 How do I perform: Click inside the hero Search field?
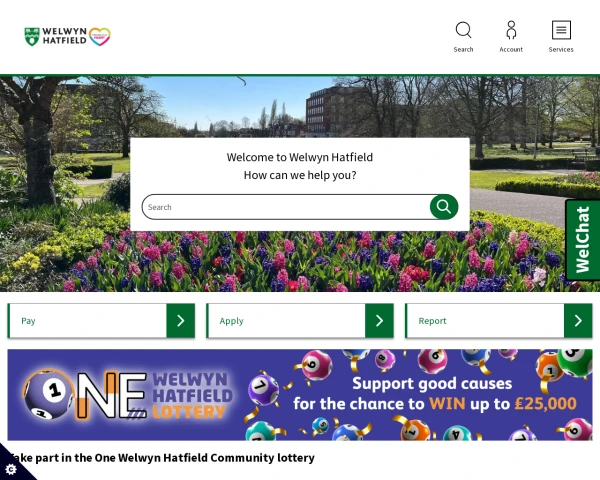[287, 207]
